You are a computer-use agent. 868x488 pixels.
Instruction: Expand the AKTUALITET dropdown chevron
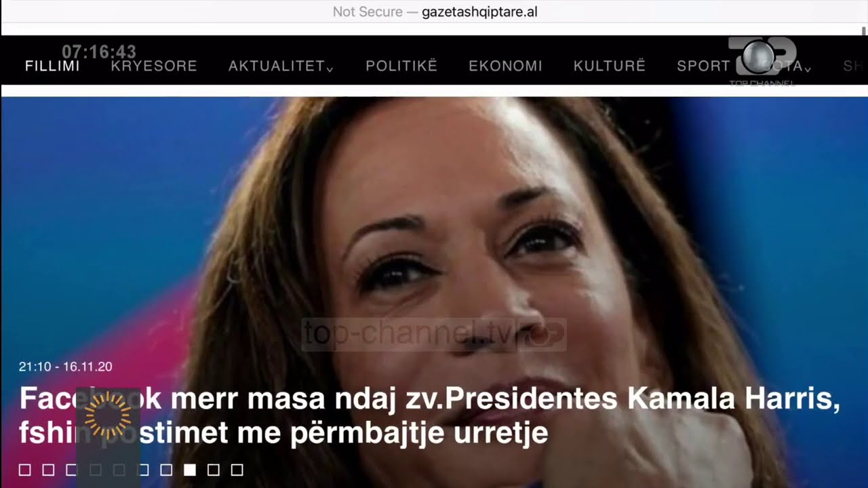330,68
